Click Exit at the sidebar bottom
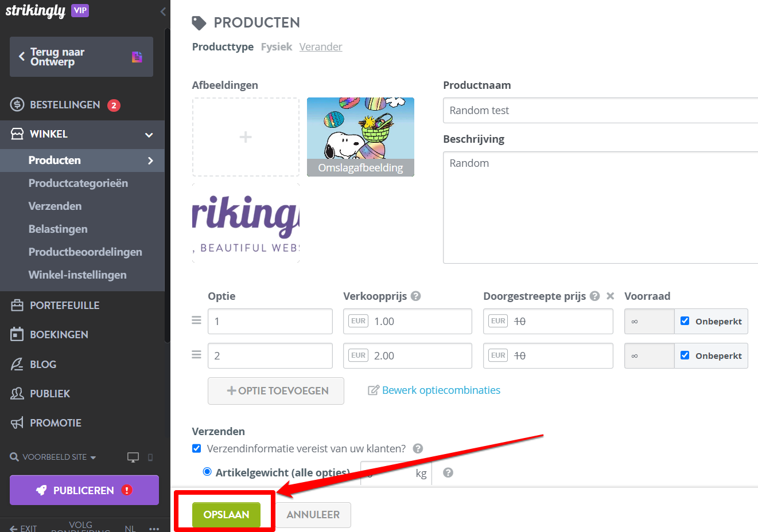 pyautogui.click(x=24, y=528)
